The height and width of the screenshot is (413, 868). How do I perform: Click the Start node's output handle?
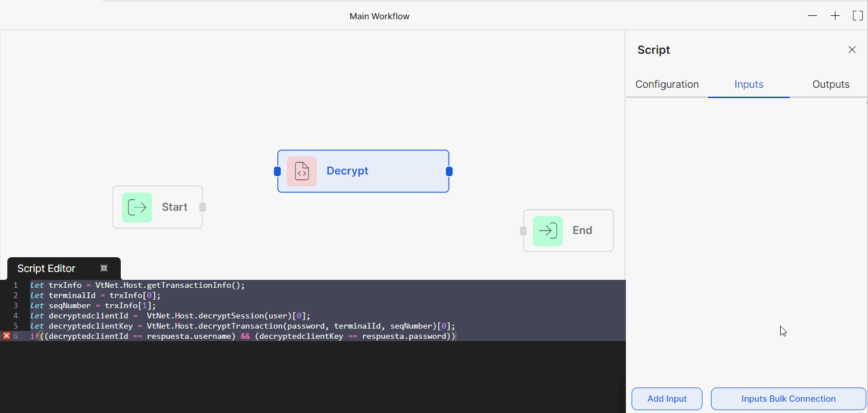(x=202, y=207)
